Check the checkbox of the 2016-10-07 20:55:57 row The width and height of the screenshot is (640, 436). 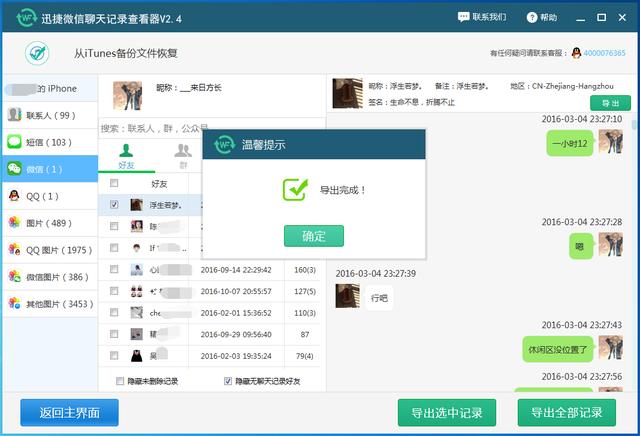[114, 291]
